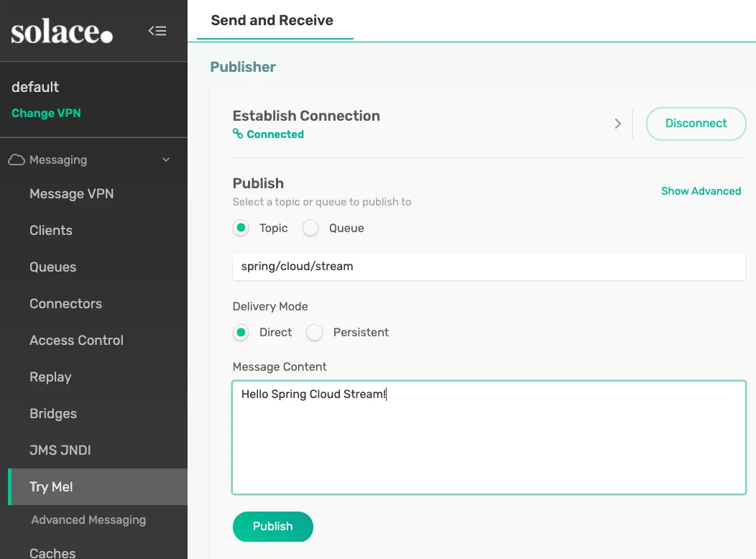Screen dimensions: 756x559
Task: Click the Connected link status icon
Action: 238,134
